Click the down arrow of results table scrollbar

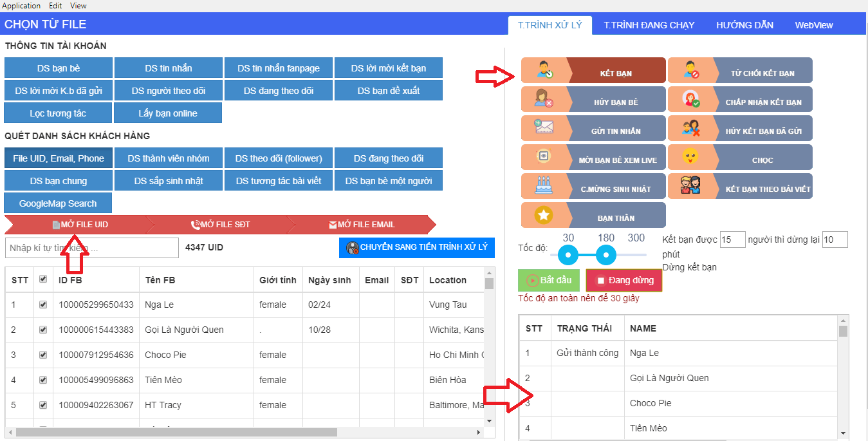[x=843, y=433]
